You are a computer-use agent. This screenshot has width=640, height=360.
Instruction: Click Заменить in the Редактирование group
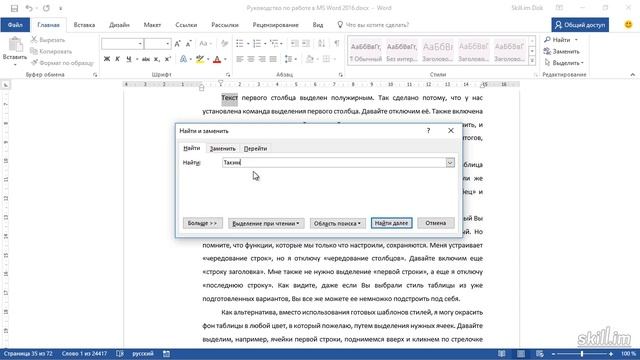click(562, 51)
